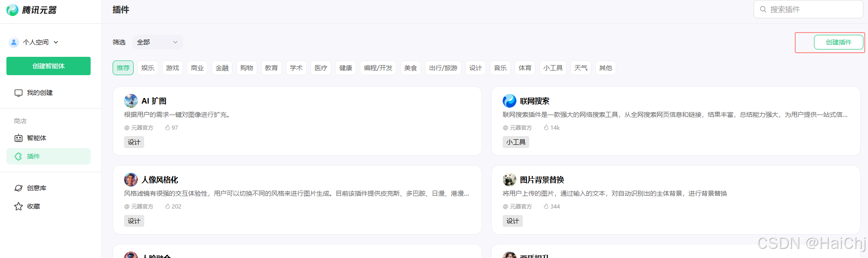Click the 创意库 planet icon
The height and width of the screenshot is (258, 868).
18,188
